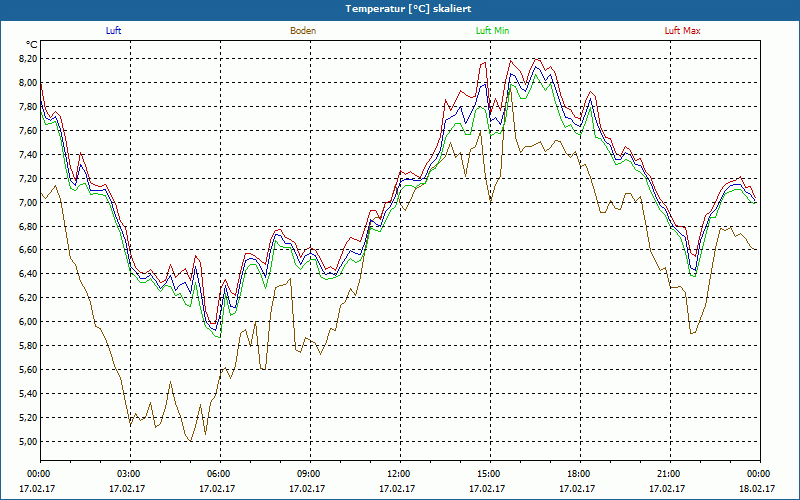Click the "7,40" y-axis value
Image resolution: width=800 pixels, height=500 pixels.
click(28, 155)
